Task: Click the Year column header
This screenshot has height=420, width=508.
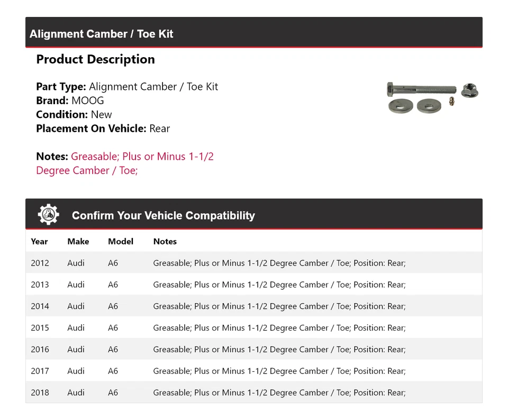Action: point(39,241)
